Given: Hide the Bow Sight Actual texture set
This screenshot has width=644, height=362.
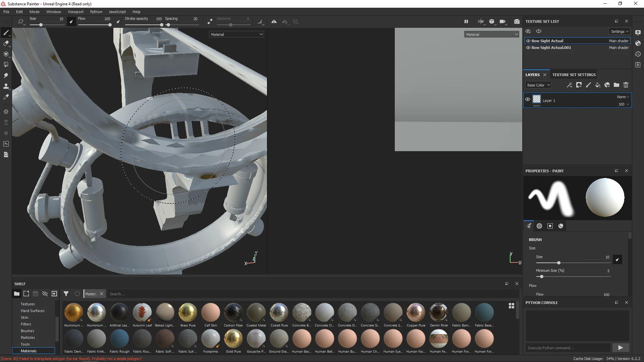Looking at the screenshot, I should (x=528, y=41).
